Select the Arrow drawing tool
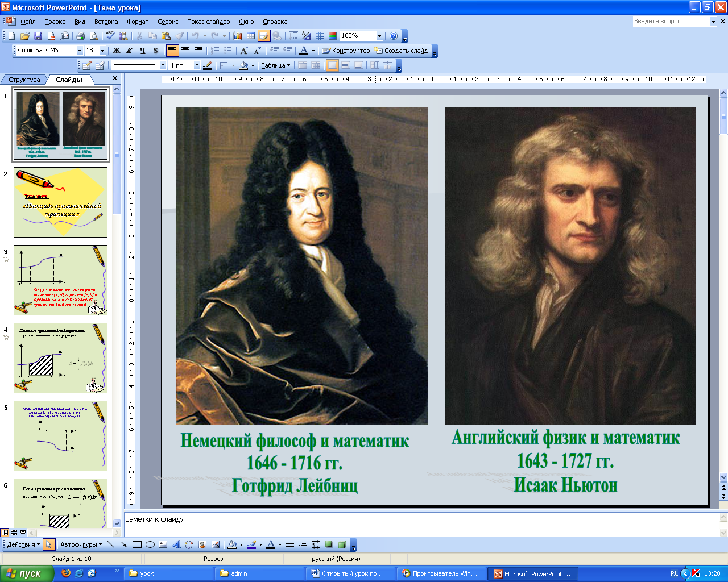 [x=124, y=544]
